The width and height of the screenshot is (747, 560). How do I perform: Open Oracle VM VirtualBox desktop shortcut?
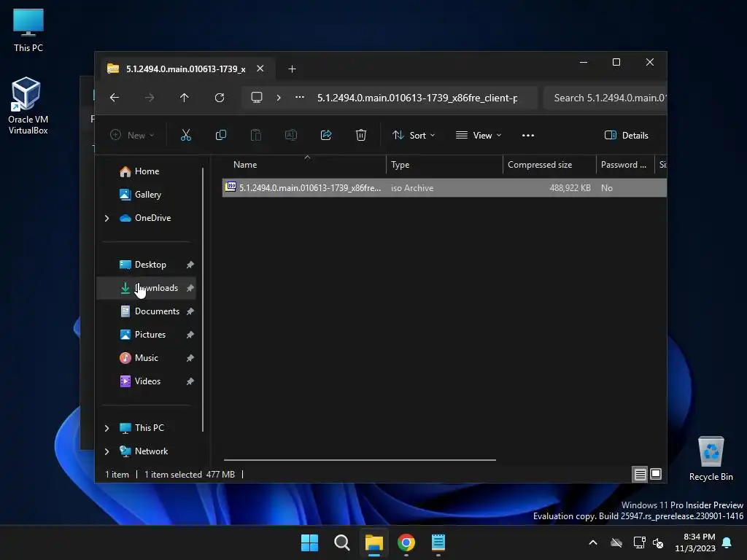28,106
